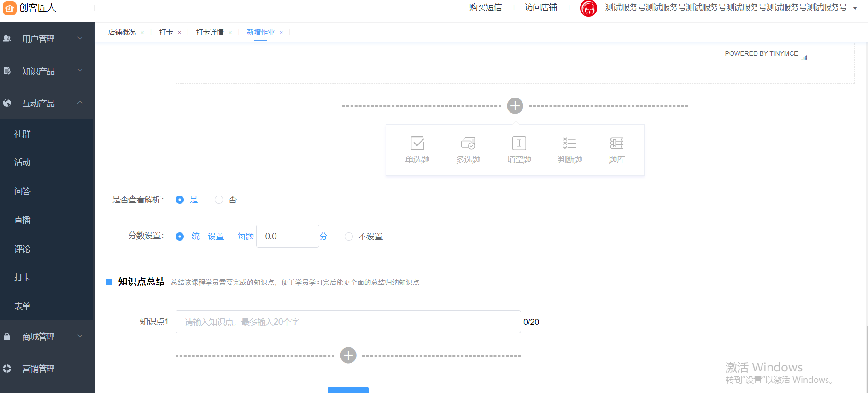
Task: Click the plus icon to add knowledge point
Action: coord(348,355)
